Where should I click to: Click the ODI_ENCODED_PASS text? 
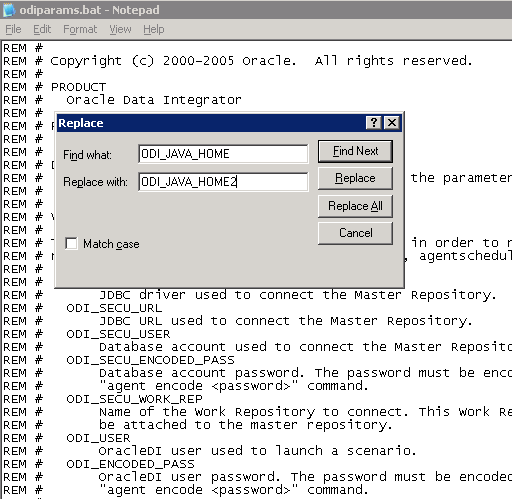pyautogui.click(x=130, y=464)
